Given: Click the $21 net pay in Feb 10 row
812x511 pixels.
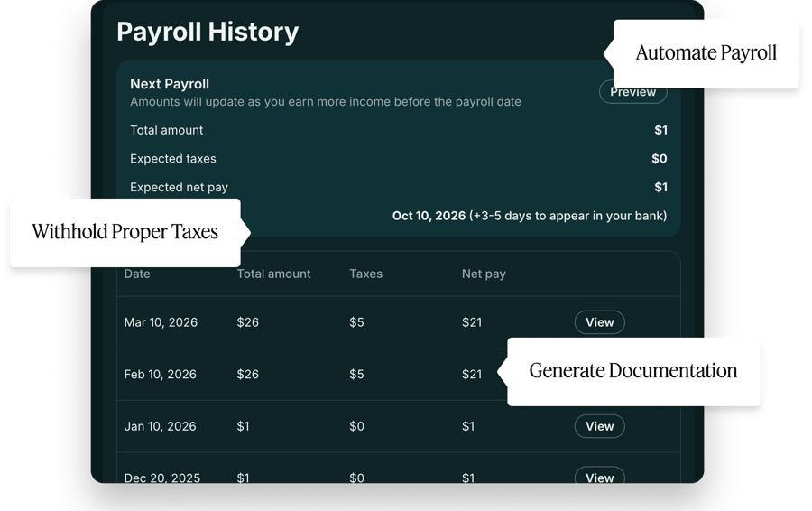Looking at the screenshot, I should [472, 374].
